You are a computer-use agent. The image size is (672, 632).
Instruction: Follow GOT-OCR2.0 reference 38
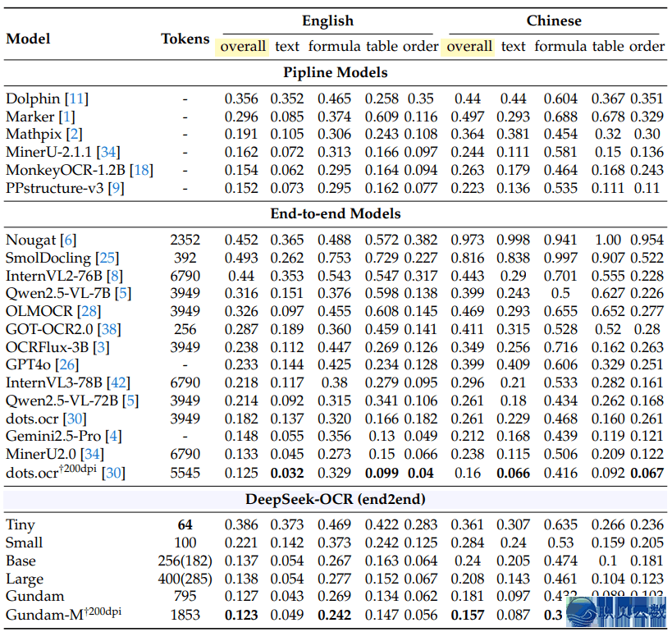point(109,329)
